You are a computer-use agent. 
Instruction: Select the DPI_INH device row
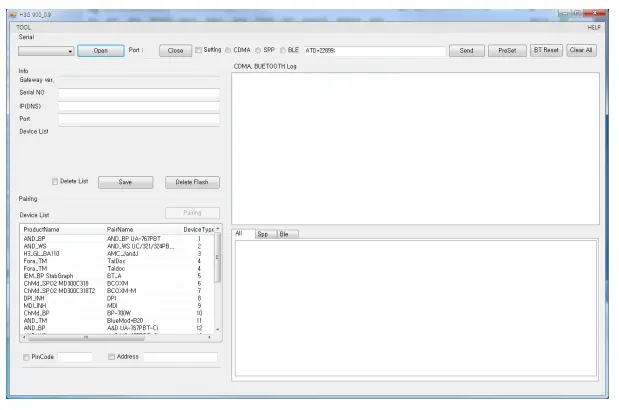pyautogui.click(x=117, y=298)
